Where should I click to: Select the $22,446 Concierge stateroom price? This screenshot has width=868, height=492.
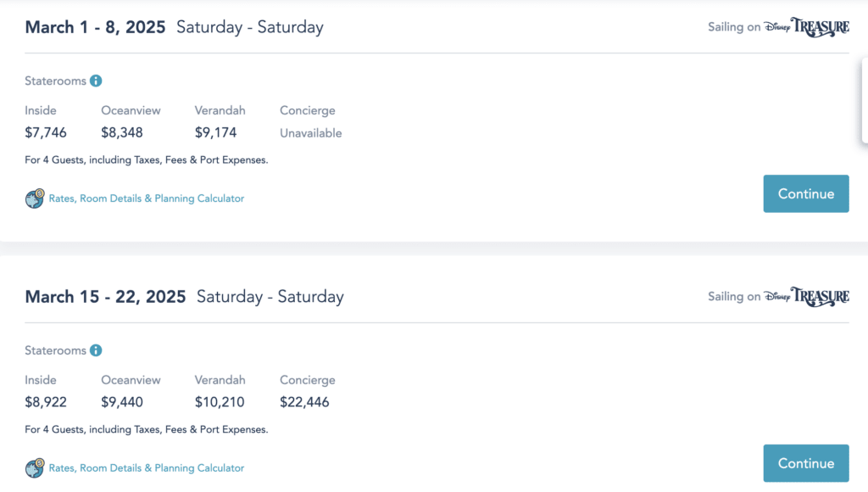tap(304, 402)
